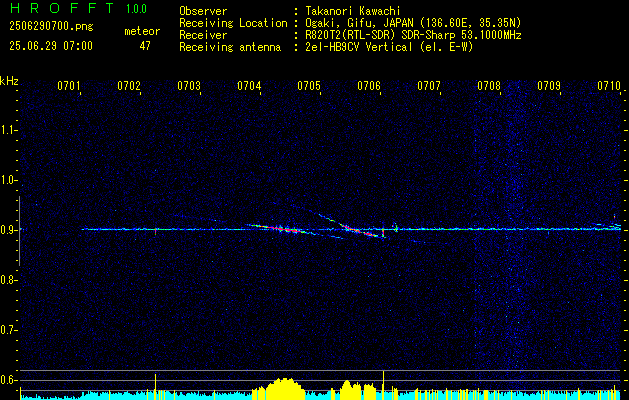Click the 0.7 kHz axis label

pos(7,330)
